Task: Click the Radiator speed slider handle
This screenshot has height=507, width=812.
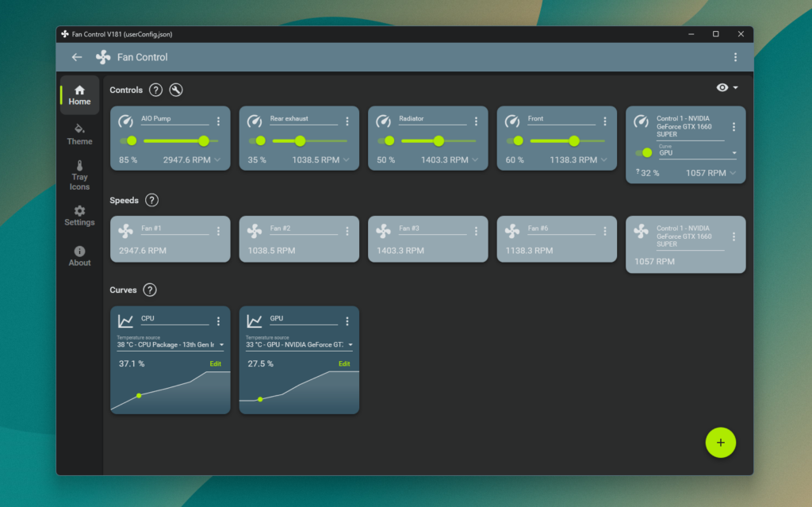Action: [439, 140]
